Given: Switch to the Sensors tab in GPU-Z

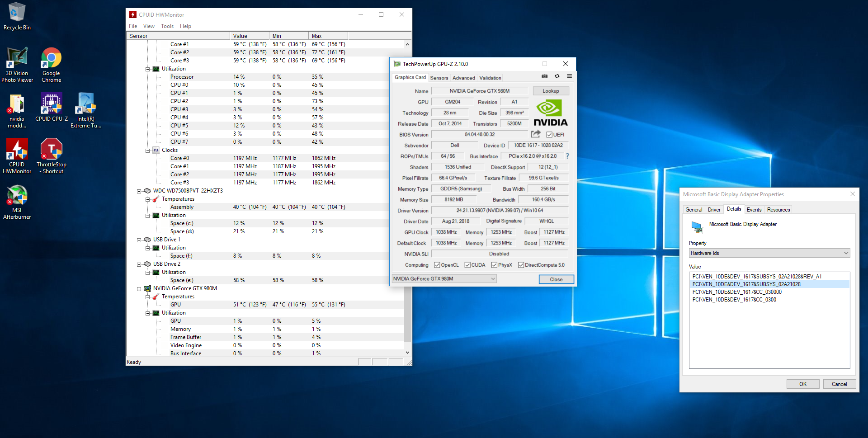Looking at the screenshot, I should pos(439,78).
